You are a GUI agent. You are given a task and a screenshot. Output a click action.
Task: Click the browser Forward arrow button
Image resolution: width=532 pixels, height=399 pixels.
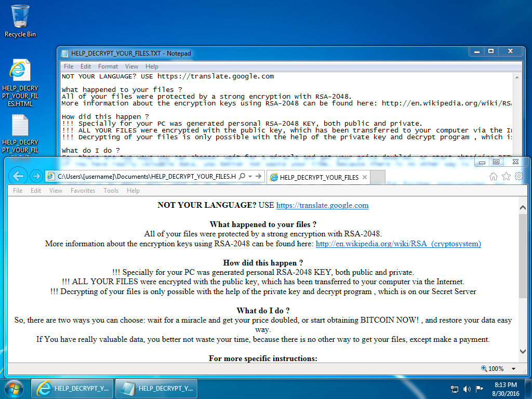click(36, 176)
